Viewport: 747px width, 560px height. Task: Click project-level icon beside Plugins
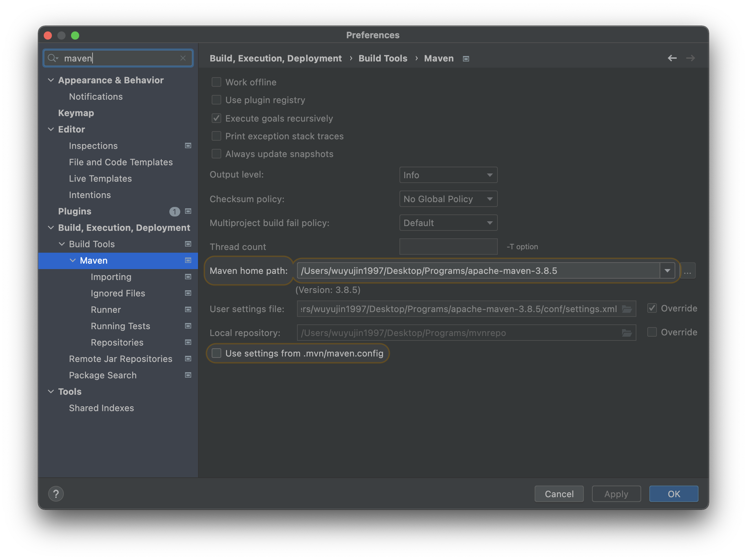188,211
